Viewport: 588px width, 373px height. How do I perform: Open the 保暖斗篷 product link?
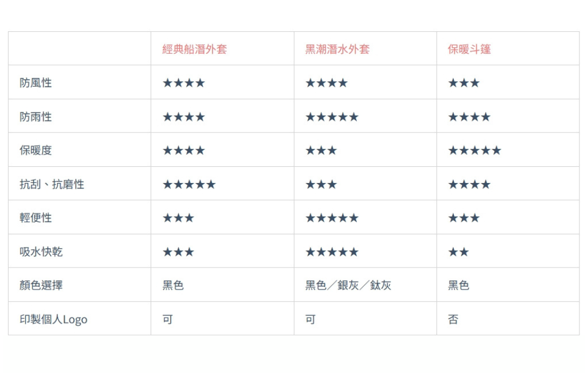(x=469, y=50)
